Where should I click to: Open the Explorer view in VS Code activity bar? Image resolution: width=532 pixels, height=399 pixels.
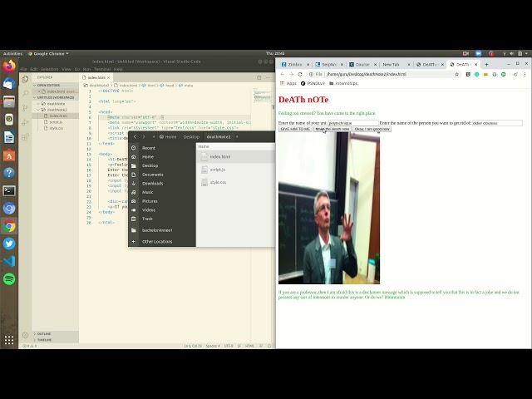click(x=25, y=80)
